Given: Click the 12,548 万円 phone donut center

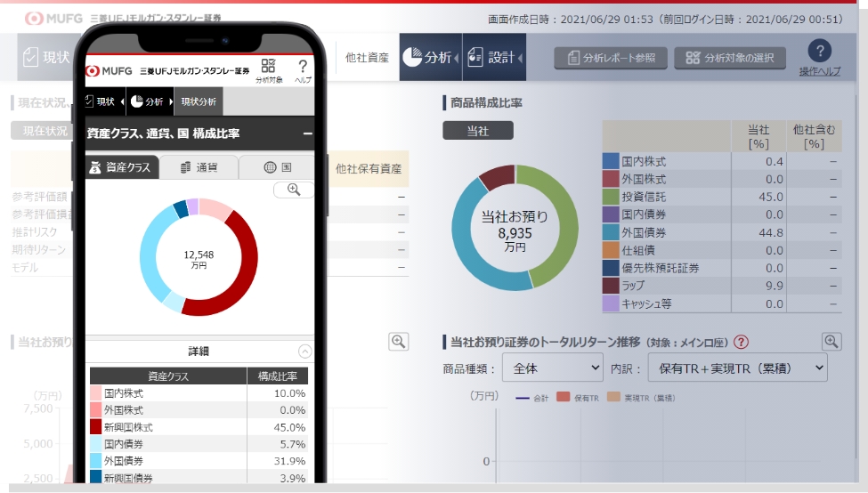Looking at the screenshot, I should (x=199, y=259).
